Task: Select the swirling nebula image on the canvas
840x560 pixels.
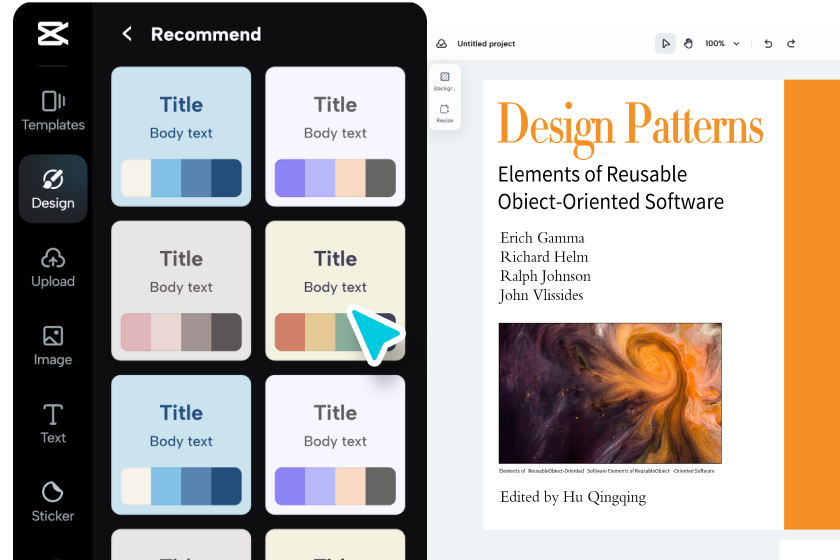Action: (610, 393)
